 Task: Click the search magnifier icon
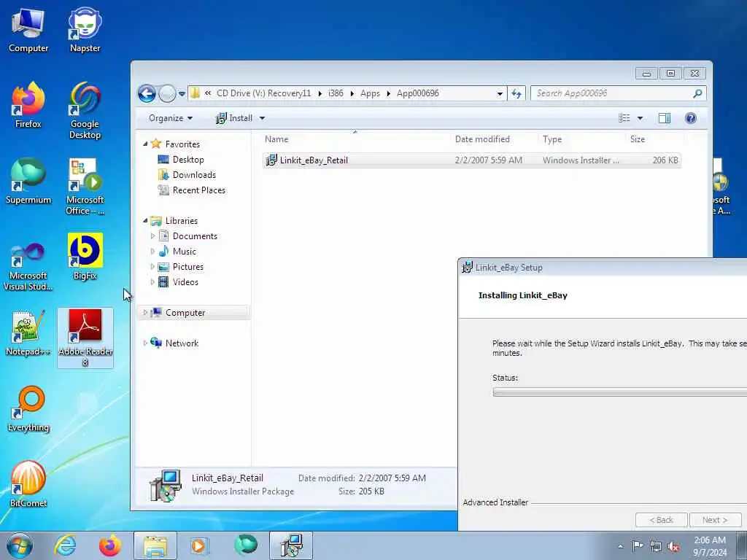(697, 93)
